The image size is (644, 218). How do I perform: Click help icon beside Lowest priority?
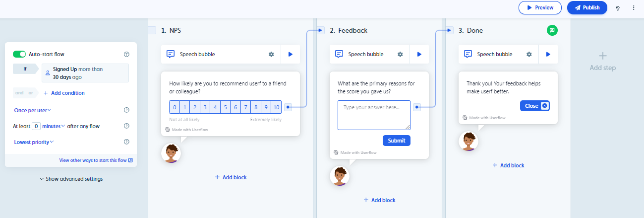[x=126, y=142]
